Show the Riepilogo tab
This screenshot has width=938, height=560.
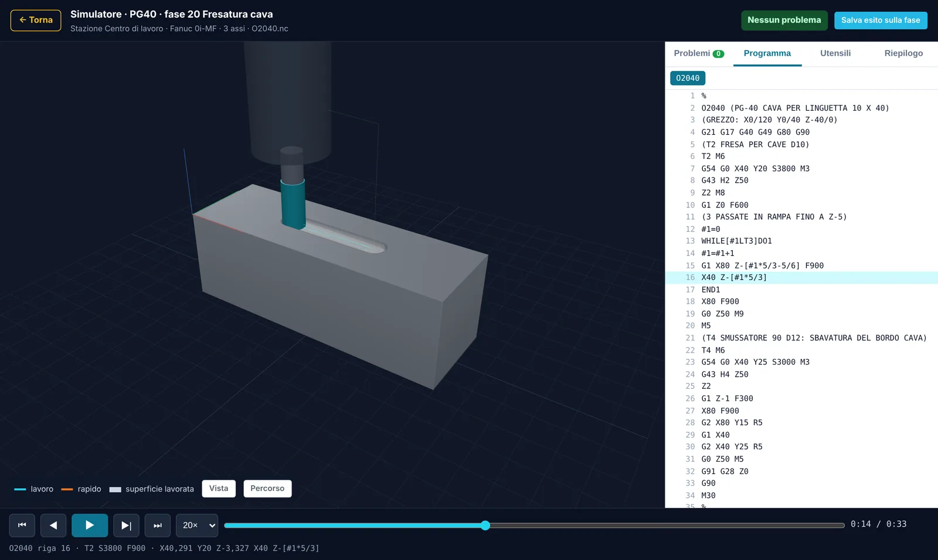903,53
